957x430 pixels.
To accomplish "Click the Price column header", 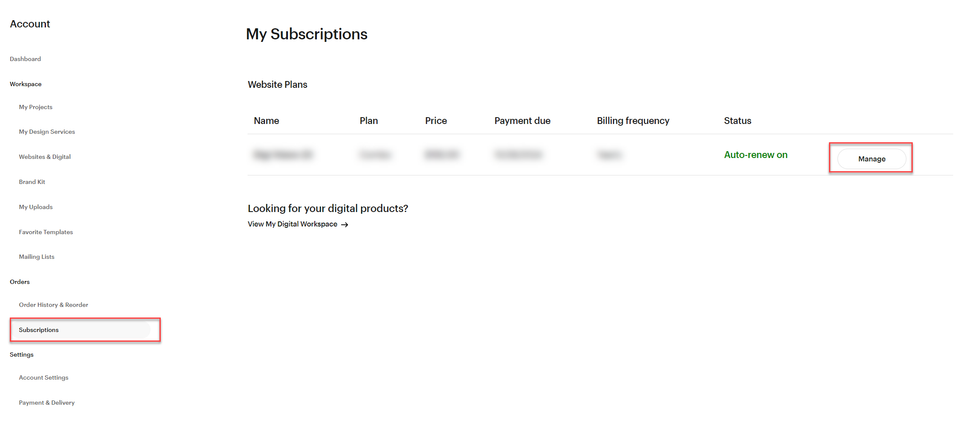I will [x=436, y=121].
